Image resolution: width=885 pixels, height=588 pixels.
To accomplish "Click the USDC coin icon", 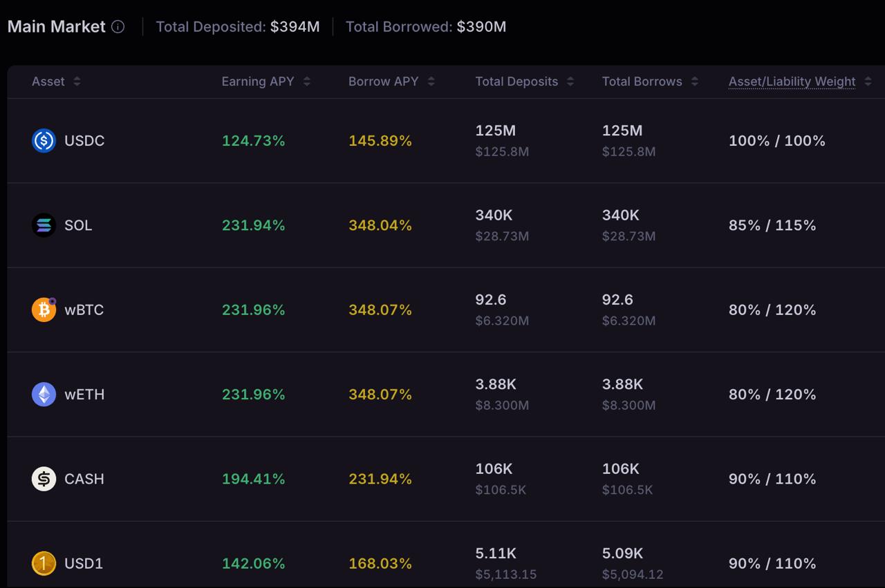I will (44, 140).
